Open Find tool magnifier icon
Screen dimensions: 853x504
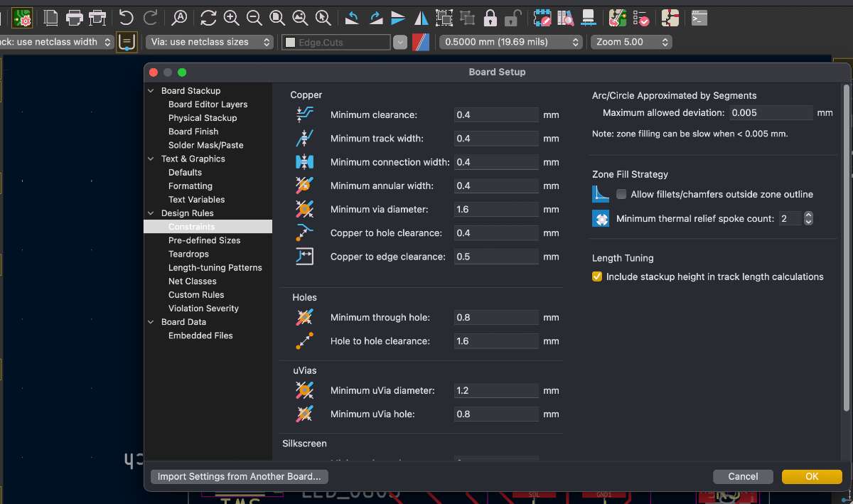coord(180,17)
